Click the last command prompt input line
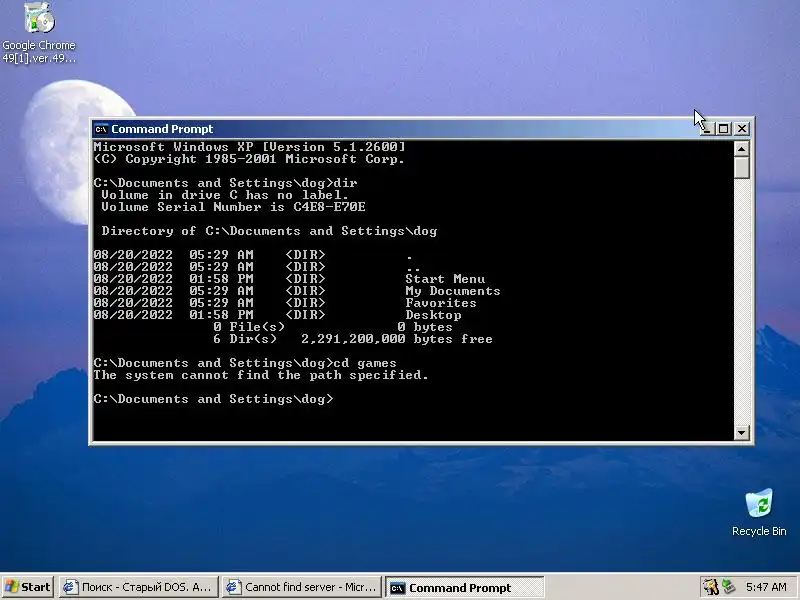The width and height of the screenshot is (800, 600). pos(213,399)
